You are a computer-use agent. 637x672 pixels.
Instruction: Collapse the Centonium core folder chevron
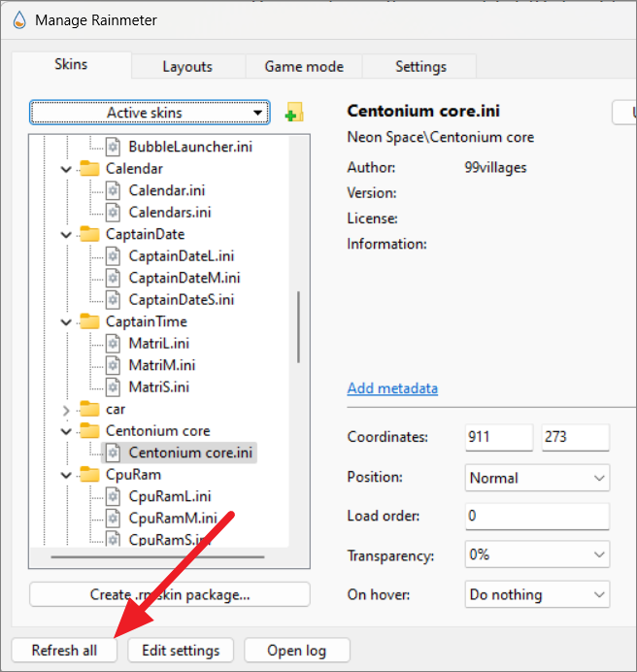(66, 431)
